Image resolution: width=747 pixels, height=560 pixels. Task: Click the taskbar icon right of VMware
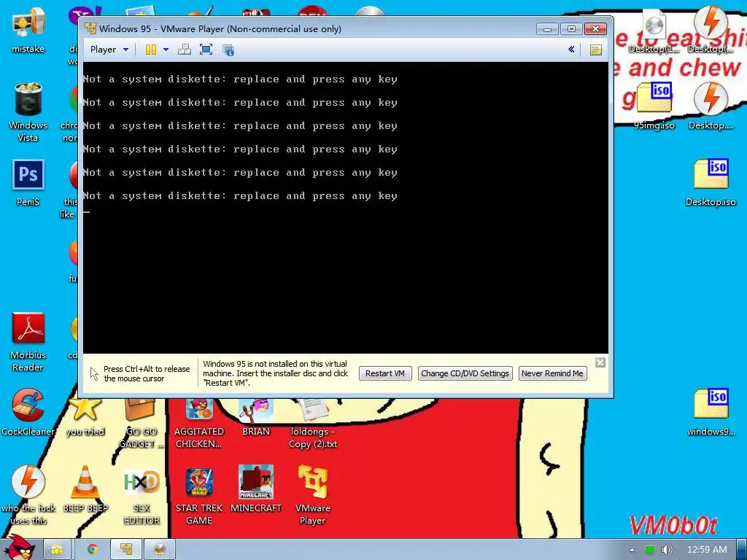click(160, 550)
